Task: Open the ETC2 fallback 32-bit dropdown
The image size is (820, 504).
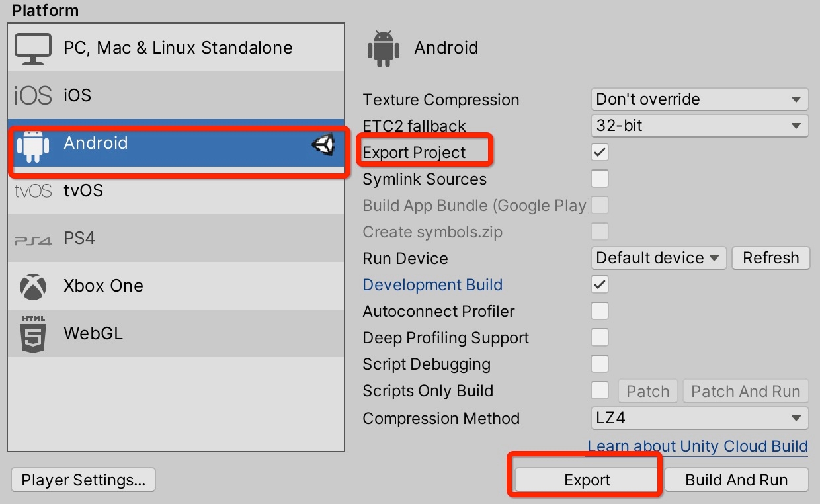Action: pyautogui.click(x=699, y=126)
